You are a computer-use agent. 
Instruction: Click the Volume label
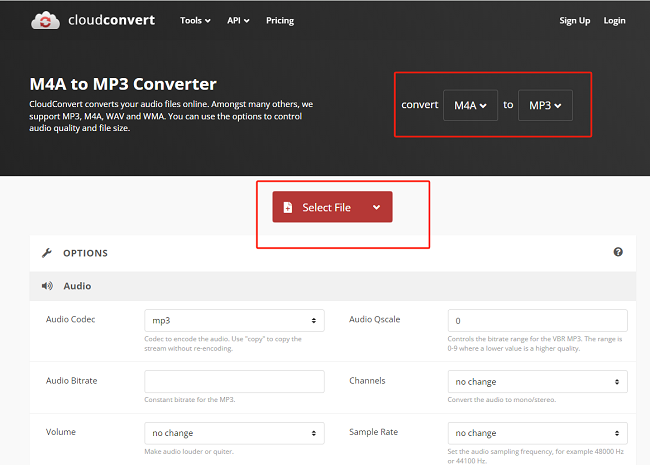pos(61,432)
